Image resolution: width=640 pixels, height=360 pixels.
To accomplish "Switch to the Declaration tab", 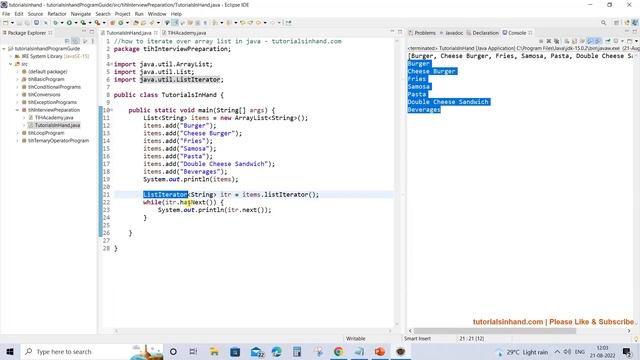I will pyautogui.click(x=483, y=33).
